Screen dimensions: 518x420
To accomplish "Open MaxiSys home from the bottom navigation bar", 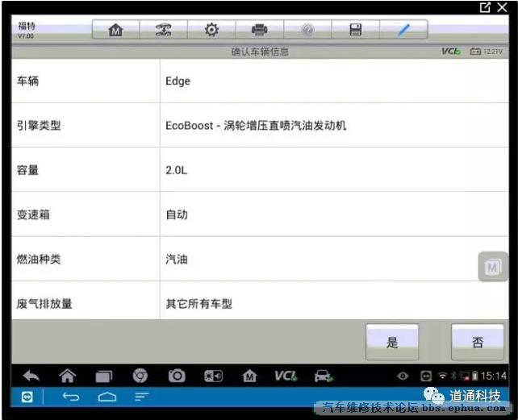I will (249, 376).
